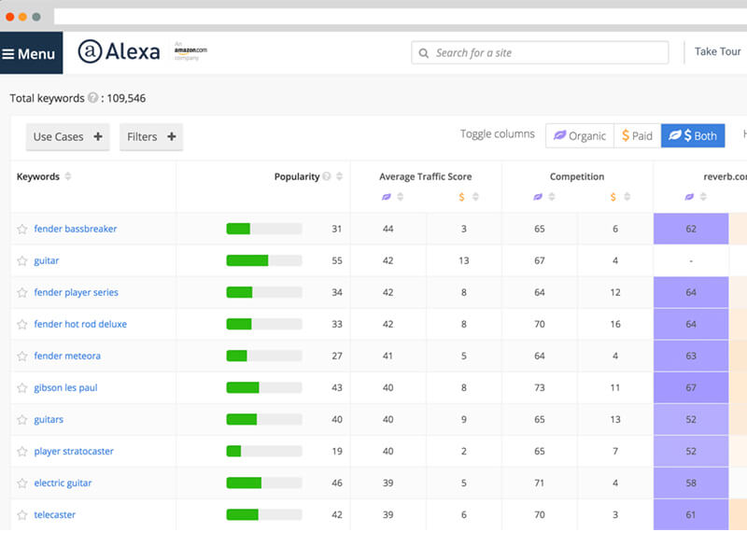747x560 pixels.
Task: Open the guitars keyword link
Action: 49,419
